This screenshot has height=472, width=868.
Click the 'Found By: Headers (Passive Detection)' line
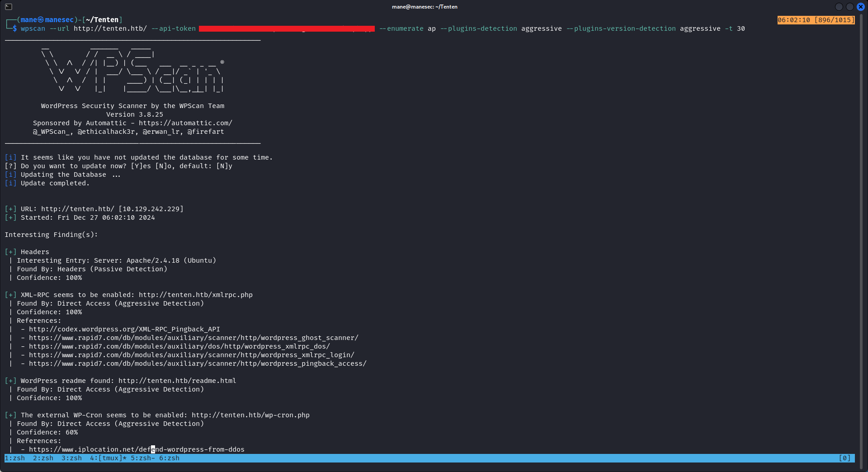92,269
